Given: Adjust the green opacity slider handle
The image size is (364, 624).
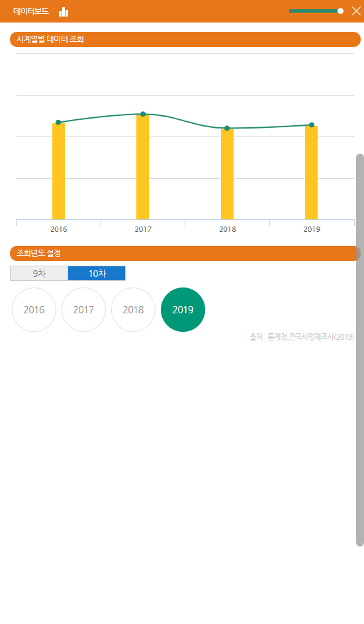Looking at the screenshot, I should pyautogui.click(x=340, y=11).
